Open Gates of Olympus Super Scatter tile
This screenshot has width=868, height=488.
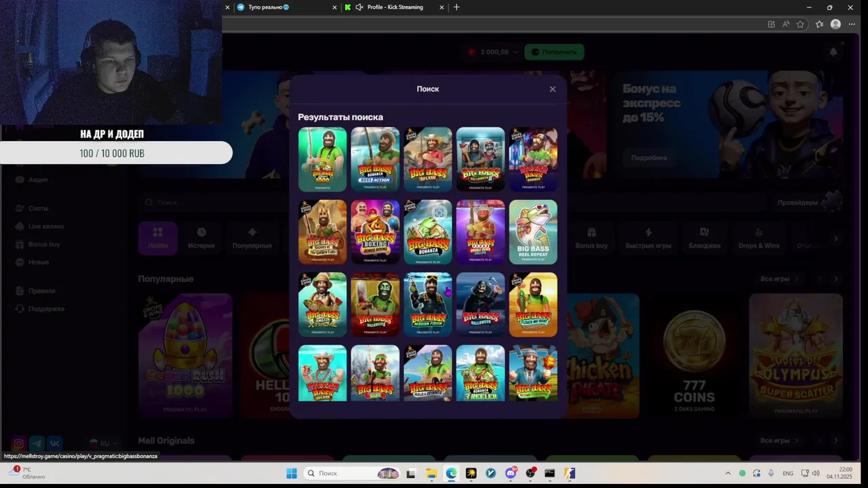796,355
